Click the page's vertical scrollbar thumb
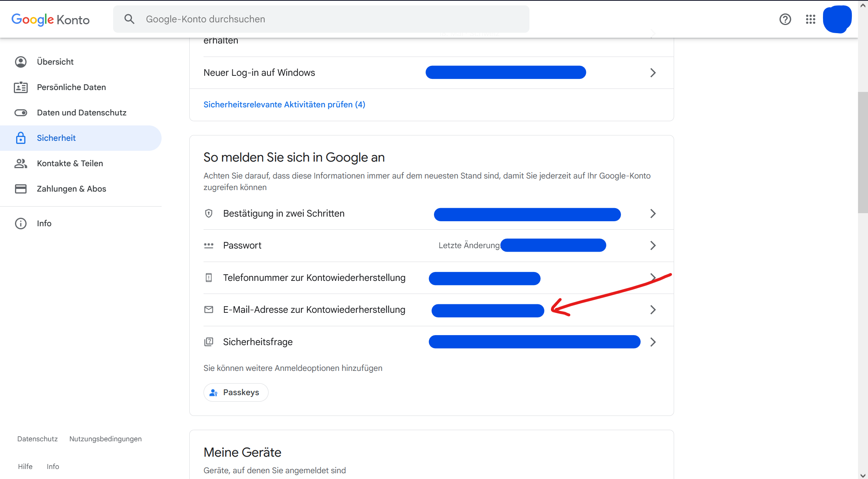Viewport: 868px width, 479px height. click(863, 152)
